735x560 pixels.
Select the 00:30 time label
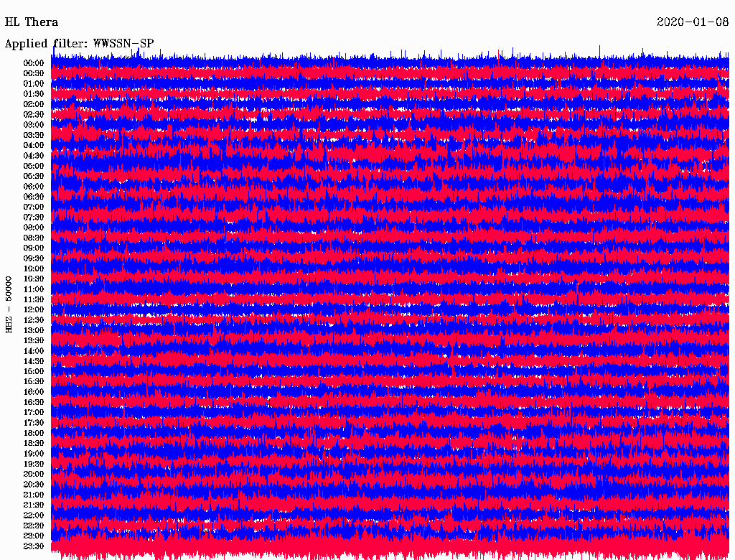point(33,74)
